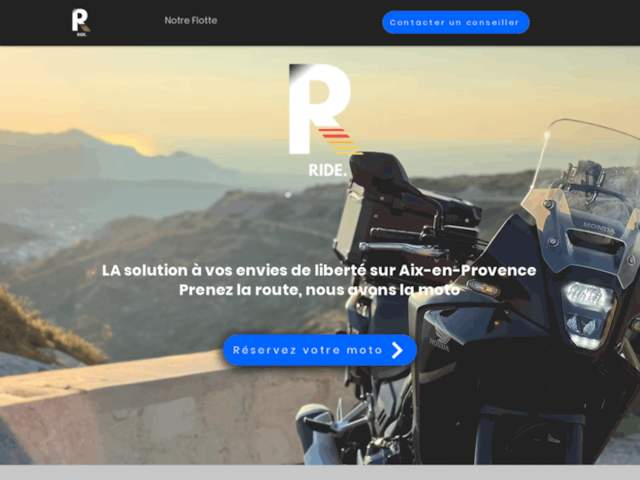Viewport: 640px width, 480px height.
Task: Click the Réservez votre moto button text
Action: pos(307,350)
